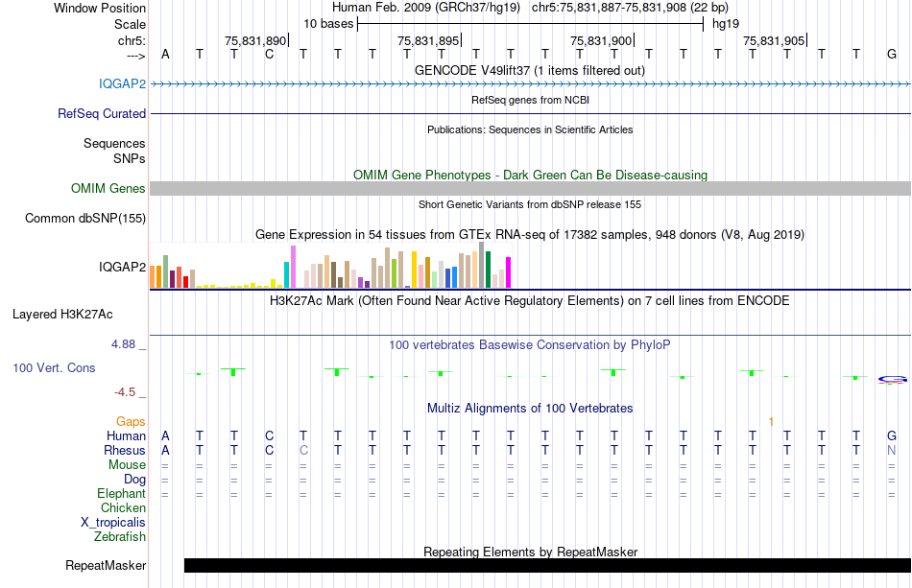Viewport: 912px width, 588px height.
Task: Click the Common dbSNP(155) track label
Action: click(x=84, y=218)
